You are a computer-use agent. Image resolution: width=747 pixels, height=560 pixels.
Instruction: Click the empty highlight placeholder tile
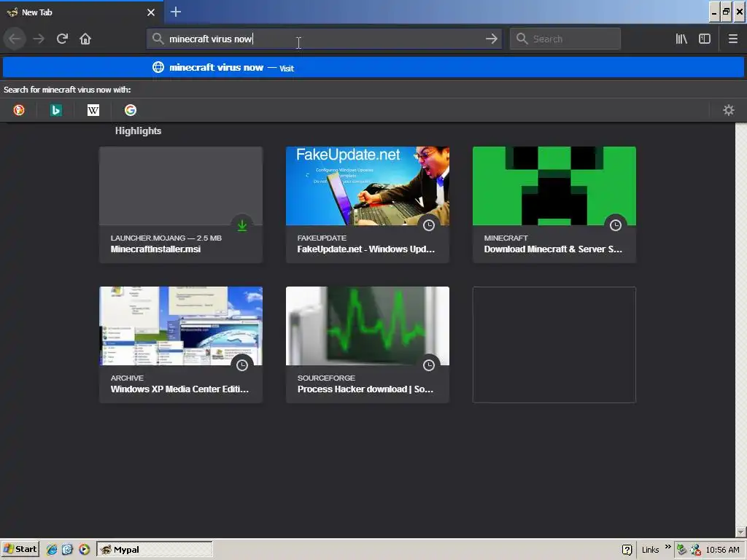pyautogui.click(x=554, y=345)
